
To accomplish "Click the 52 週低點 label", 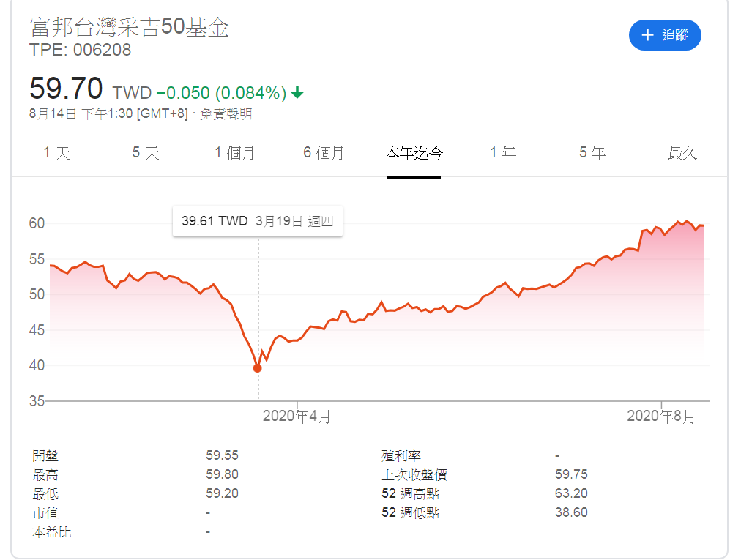I will pyautogui.click(x=410, y=512).
